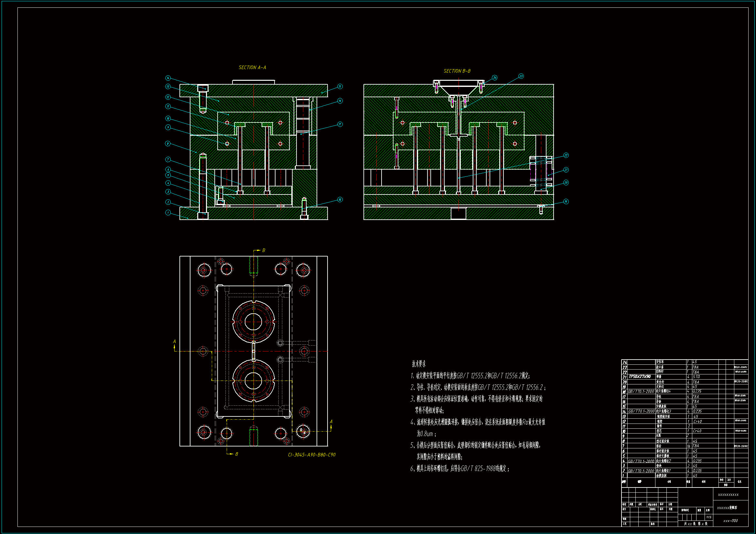Click the 1:1.5 scale cell
756x534 pixels.
pyautogui.click(x=708, y=517)
